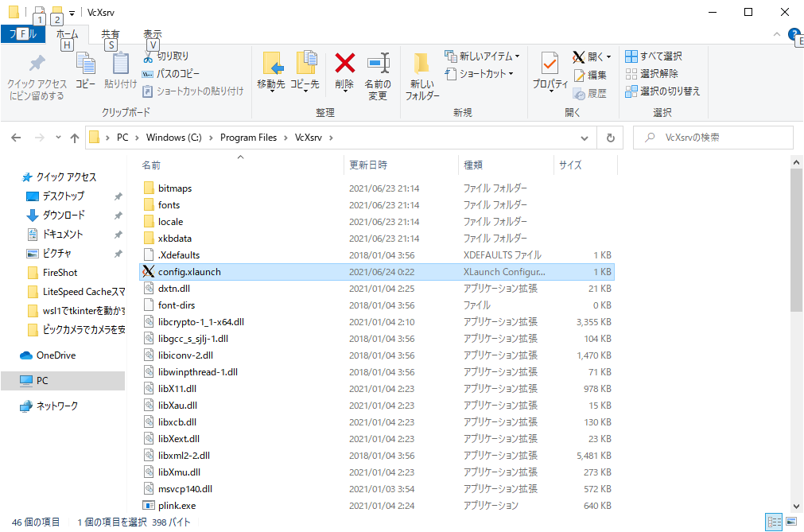Click Invert selection
Image resolution: width=804 pixels, height=532 pixels.
pyautogui.click(x=662, y=91)
